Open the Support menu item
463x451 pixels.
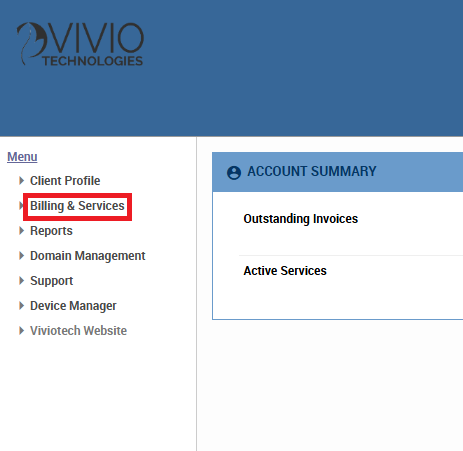click(x=52, y=281)
